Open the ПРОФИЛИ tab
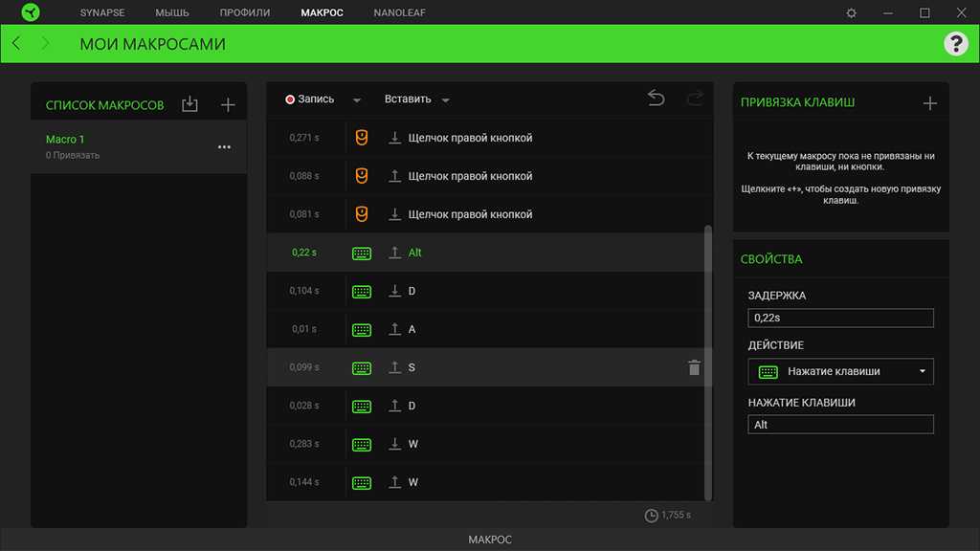Screen dimensions: 980x551 pyautogui.click(x=244, y=13)
